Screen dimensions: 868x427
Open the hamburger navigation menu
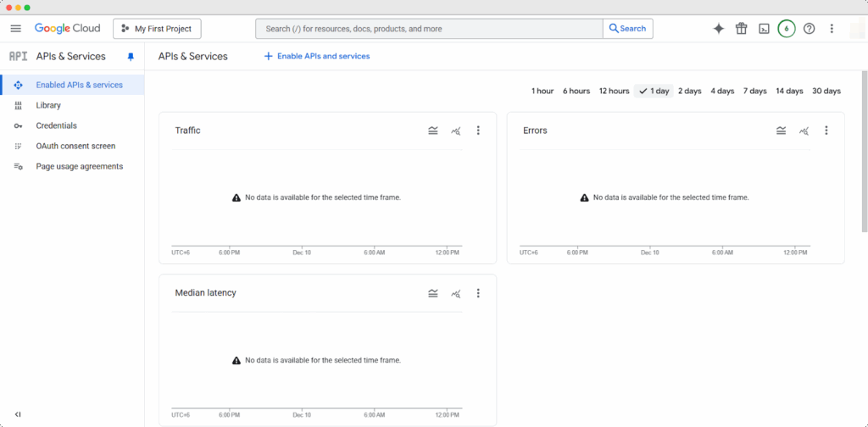pyautogui.click(x=15, y=29)
